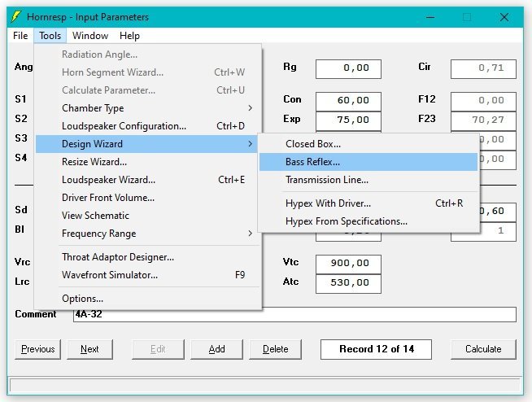Close the open Tools menu

50,36
